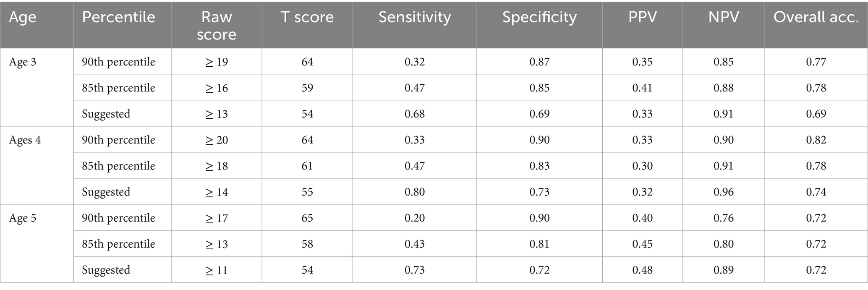
Task: Select Age 5 Suggested PPV value 0.48
Action: pos(642,270)
